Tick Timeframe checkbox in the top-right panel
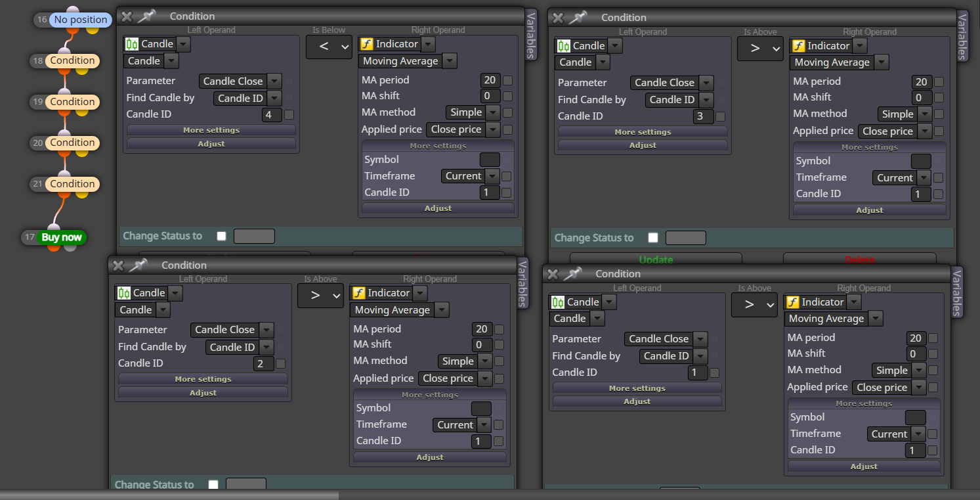 (x=939, y=178)
